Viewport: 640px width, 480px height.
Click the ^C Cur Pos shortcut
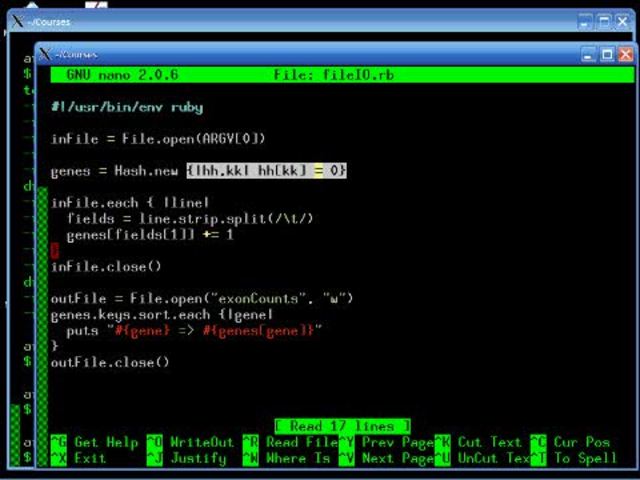pos(570,442)
